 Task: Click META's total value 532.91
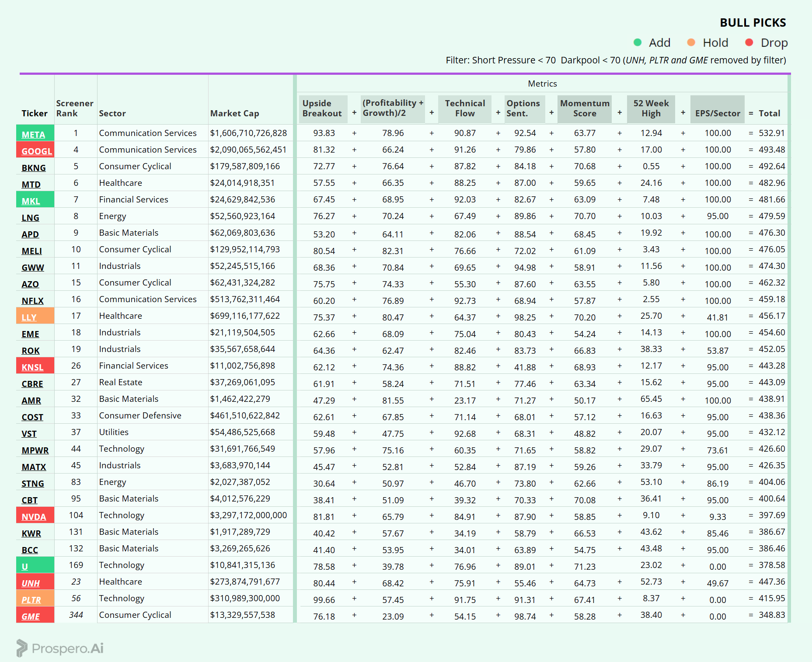tap(772, 133)
